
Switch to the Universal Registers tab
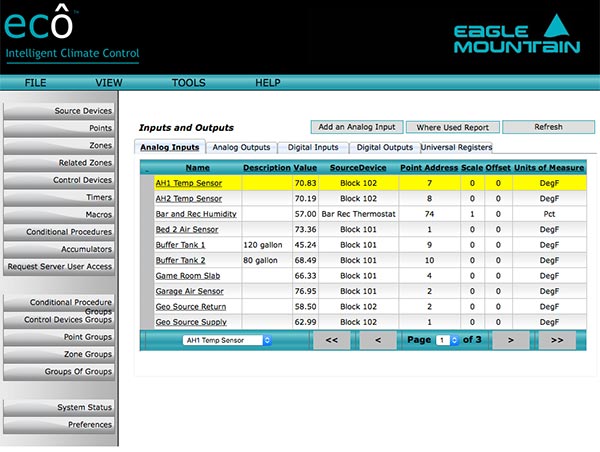pos(456,147)
